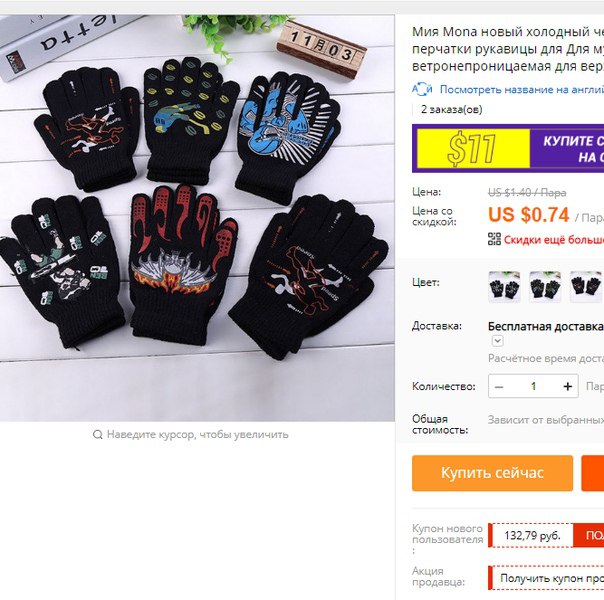The width and height of the screenshot is (604, 600).
Task: Click the Купить сейчас button
Action: click(492, 473)
